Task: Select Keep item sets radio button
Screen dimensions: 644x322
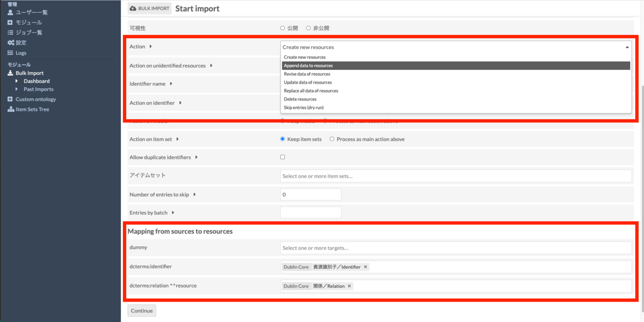Action: pyautogui.click(x=283, y=139)
